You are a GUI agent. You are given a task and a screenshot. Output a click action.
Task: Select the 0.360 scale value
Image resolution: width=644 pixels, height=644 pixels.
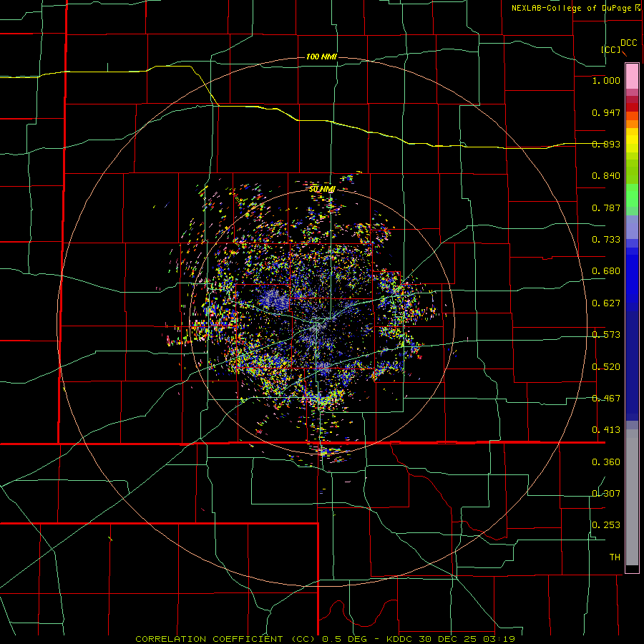point(606,462)
